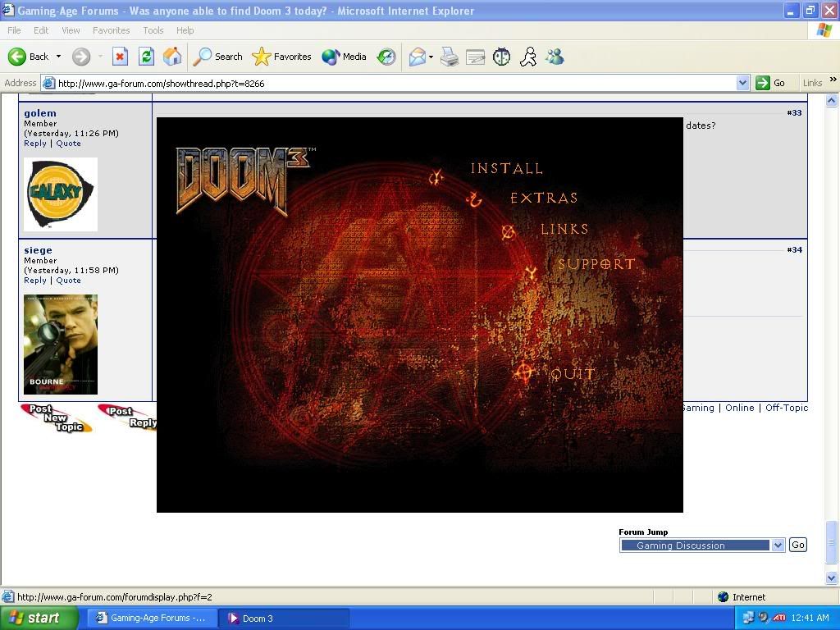Click the green Go button beside address

[770, 83]
